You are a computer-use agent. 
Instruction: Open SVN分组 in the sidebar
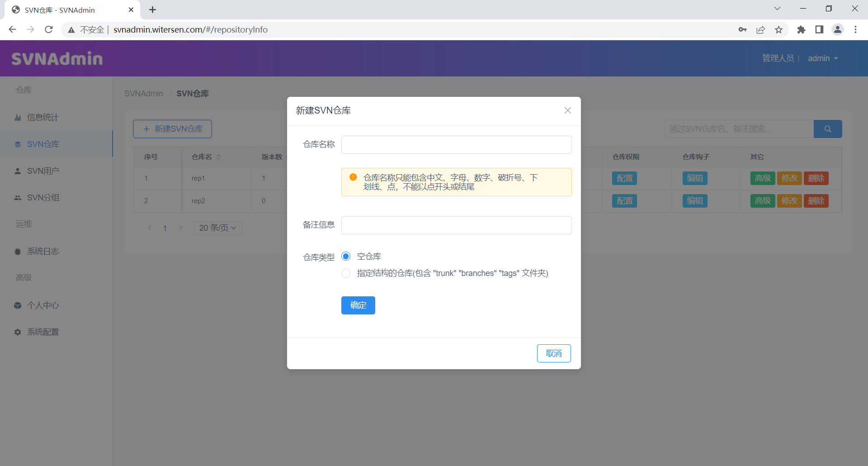(x=57, y=198)
